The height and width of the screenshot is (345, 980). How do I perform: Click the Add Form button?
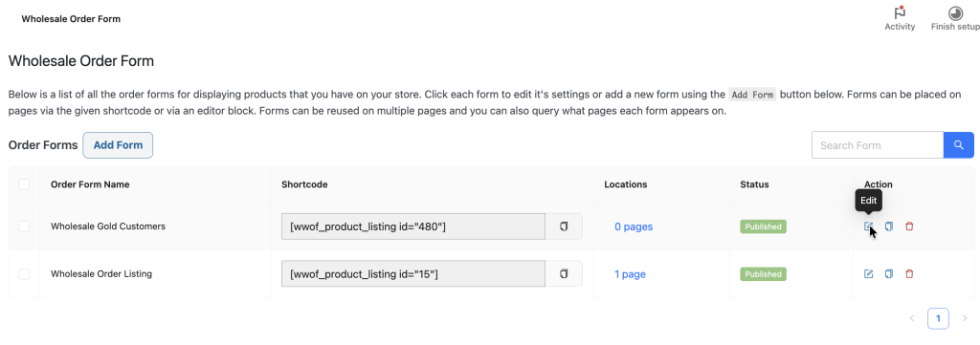pos(118,145)
